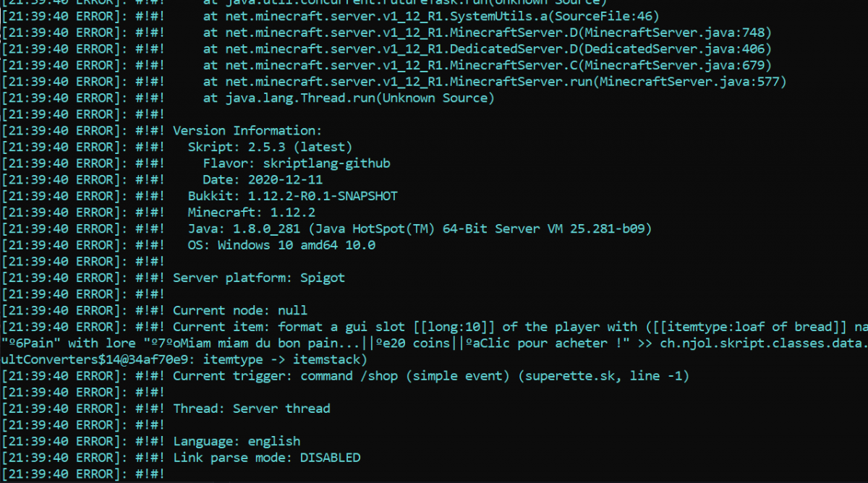This screenshot has height=483, width=868.
Task: Click the 'SystemUtils.a(SourceFile:46)' stack line
Action: pos(552,16)
